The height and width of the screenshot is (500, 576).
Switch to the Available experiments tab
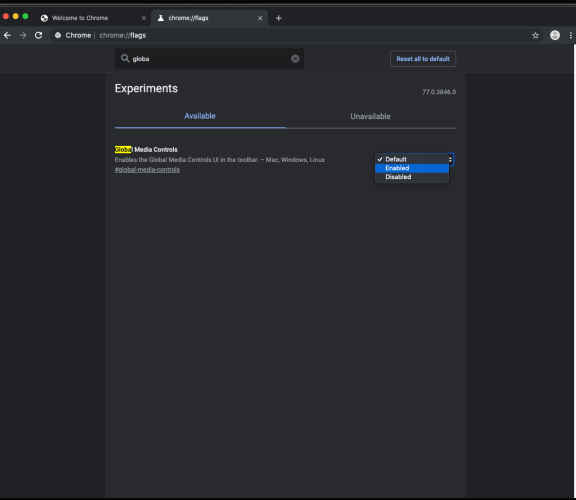tap(200, 116)
